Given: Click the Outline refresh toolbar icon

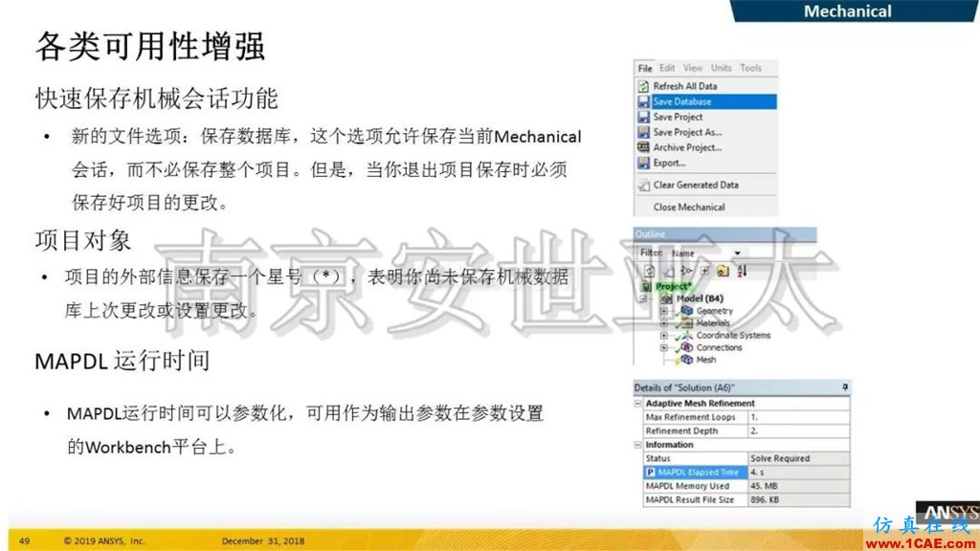Looking at the screenshot, I should point(650,271).
